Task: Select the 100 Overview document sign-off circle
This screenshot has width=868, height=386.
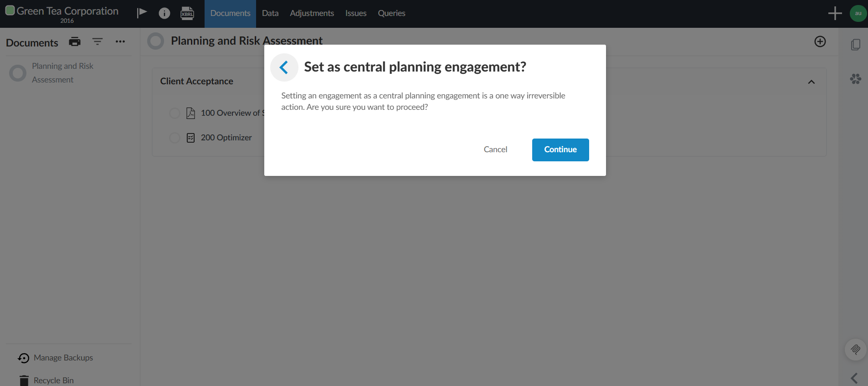Action: (x=175, y=113)
